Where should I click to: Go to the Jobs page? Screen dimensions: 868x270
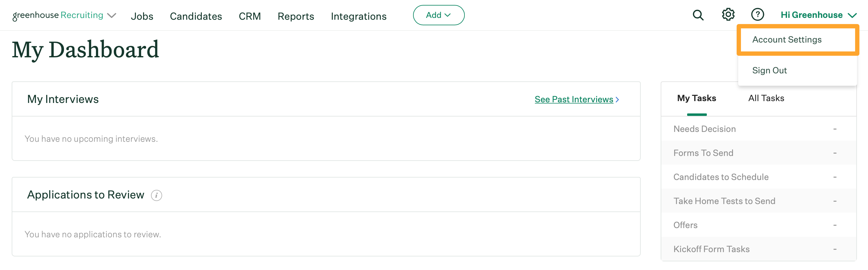[x=142, y=16]
